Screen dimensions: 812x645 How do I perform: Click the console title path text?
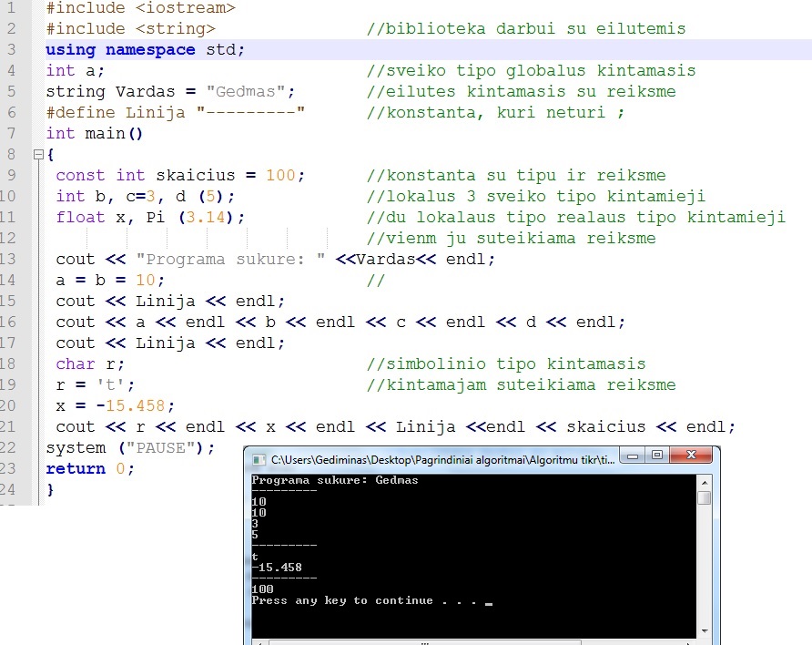coord(442,460)
